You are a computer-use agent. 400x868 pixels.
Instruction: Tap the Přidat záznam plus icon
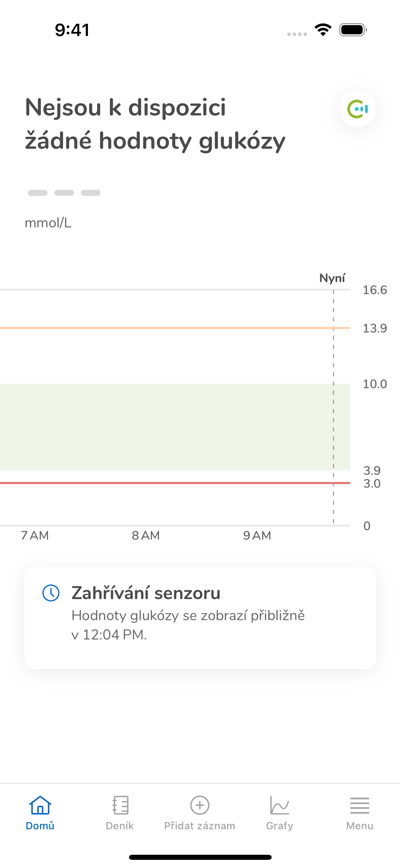click(x=200, y=805)
